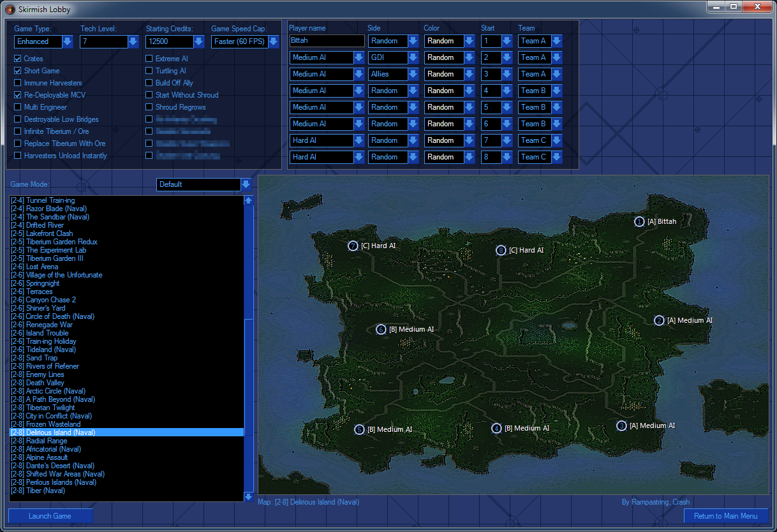Click the map list scroll-up arrow
777x532 pixels.
coord(249,200)
